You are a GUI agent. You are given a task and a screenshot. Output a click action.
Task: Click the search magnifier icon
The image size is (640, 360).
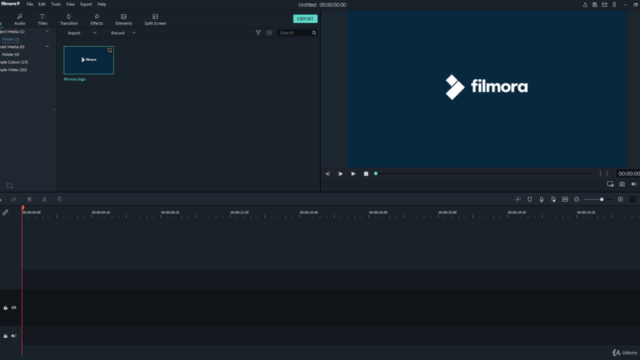click(314, 33)
